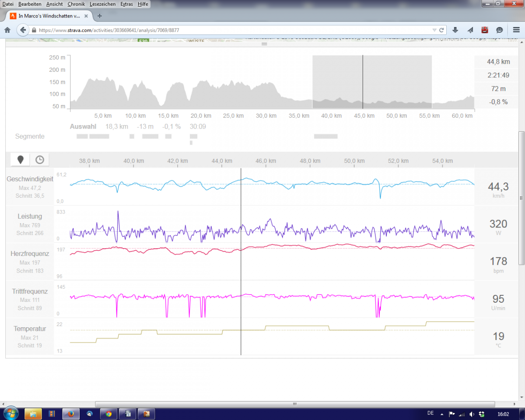Reload the page using the refresh icon
This screenshot has width=525, height=420.
(442, 30)
